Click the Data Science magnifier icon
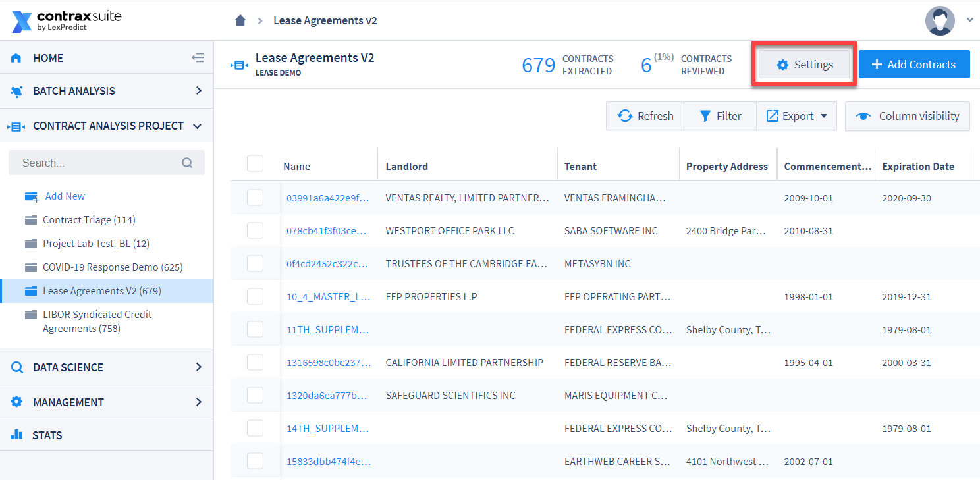This screenshot has width=980, height=480. pos(17,367)
